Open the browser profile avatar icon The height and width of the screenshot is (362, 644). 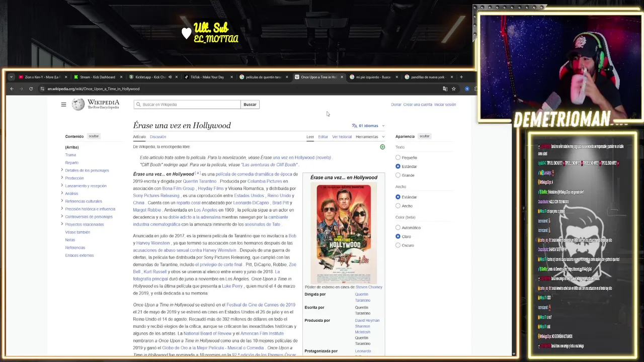(x=467, y=89)
